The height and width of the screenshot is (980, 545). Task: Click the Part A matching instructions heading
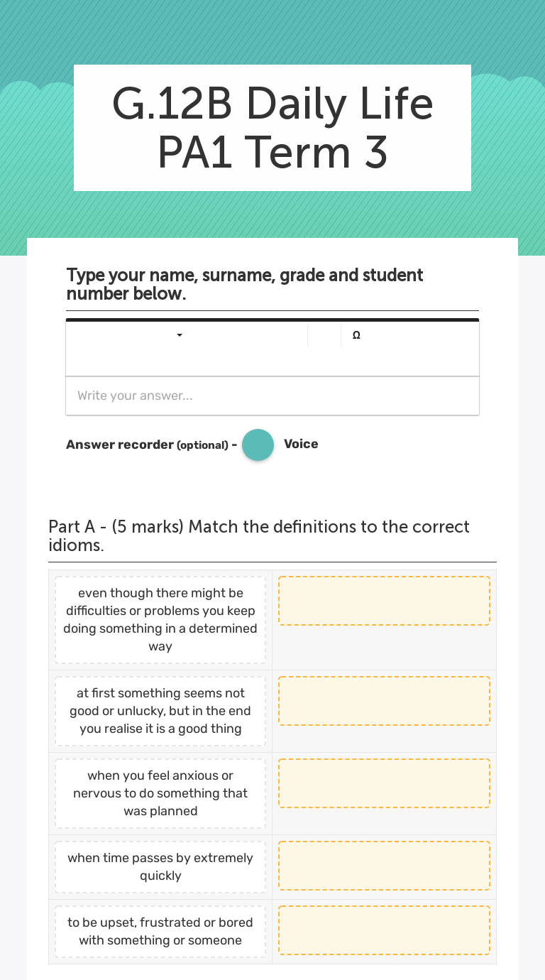258,536
